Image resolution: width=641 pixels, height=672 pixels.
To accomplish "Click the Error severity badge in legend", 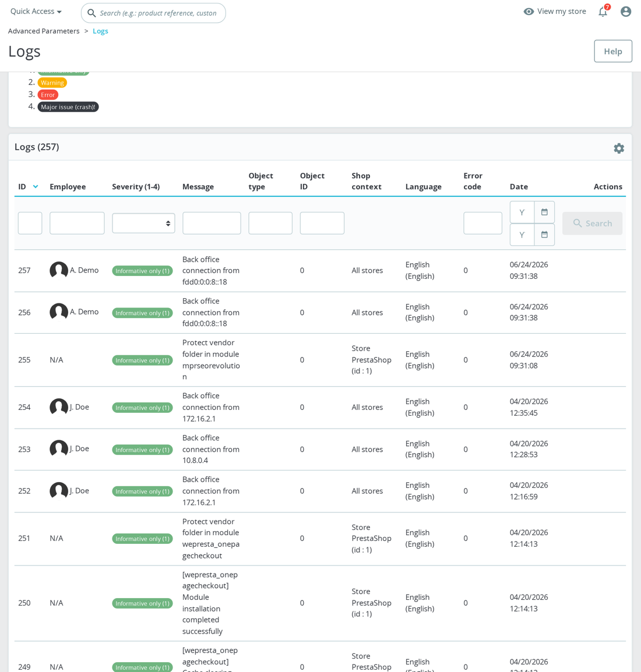I will click(48, 95).
